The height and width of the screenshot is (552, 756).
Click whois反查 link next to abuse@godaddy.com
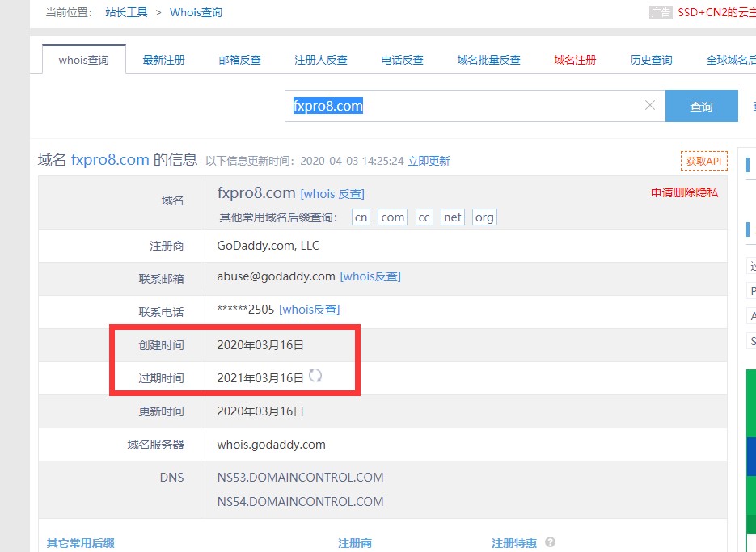pyautogui.click(x=370, y=276)
